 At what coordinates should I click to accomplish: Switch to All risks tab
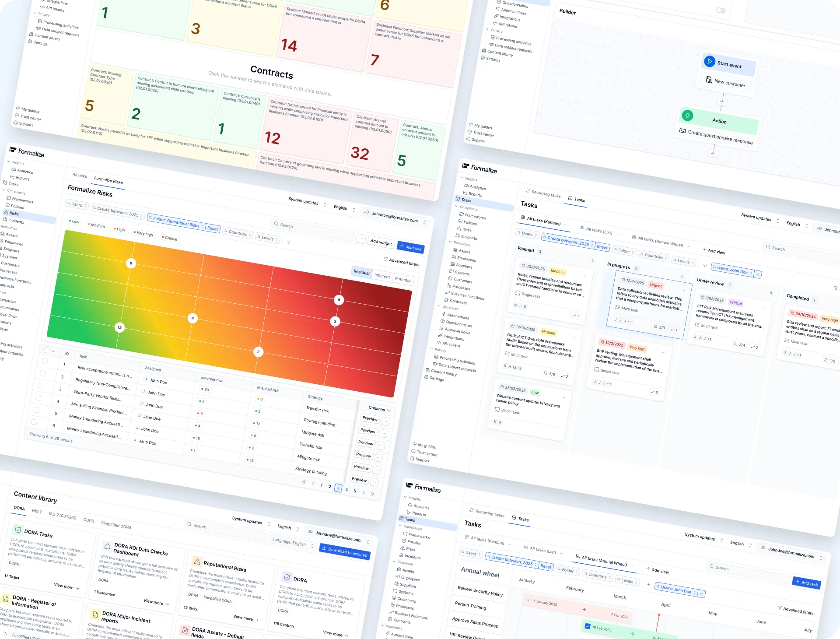pos(80,176)
